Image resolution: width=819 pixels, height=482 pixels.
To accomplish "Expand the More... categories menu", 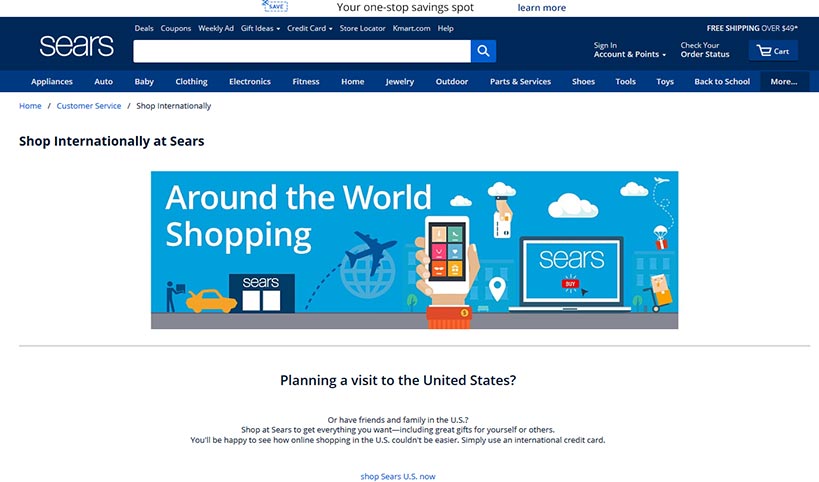I will (x=784, y=81).
